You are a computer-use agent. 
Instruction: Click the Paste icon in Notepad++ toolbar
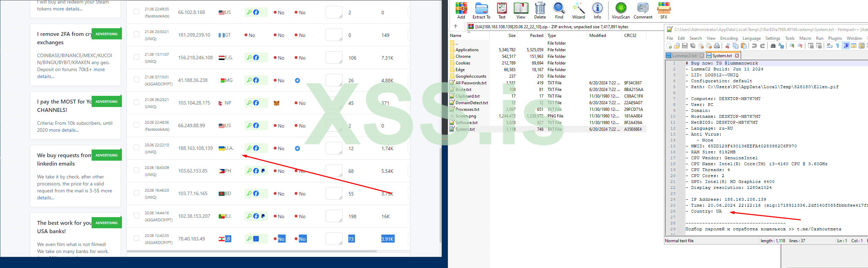click(x=744, y=46)
